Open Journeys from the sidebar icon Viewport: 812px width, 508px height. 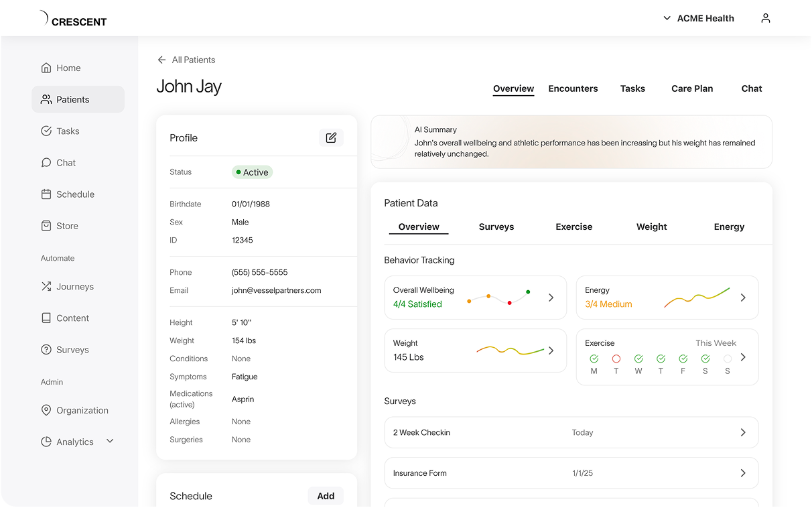46,286
